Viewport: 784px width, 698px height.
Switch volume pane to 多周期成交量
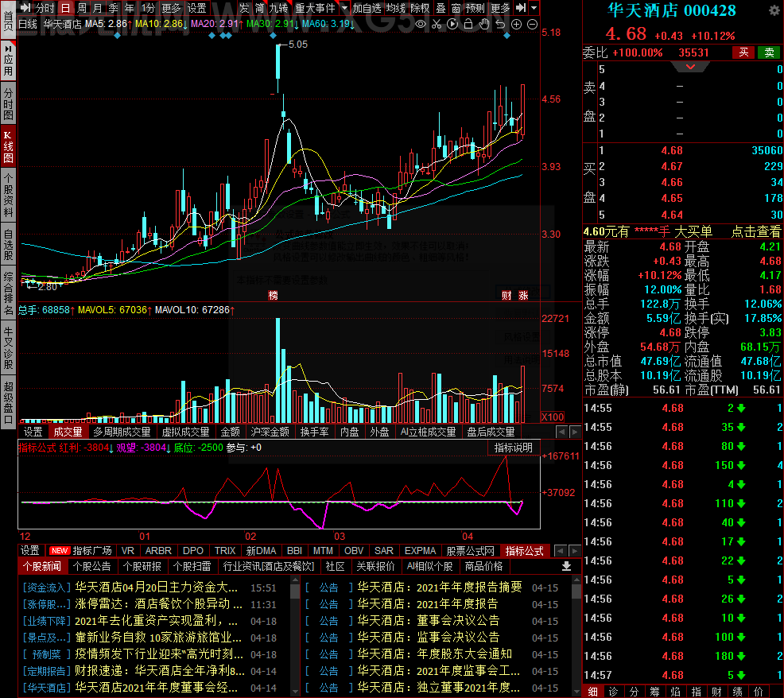point(122,432)
